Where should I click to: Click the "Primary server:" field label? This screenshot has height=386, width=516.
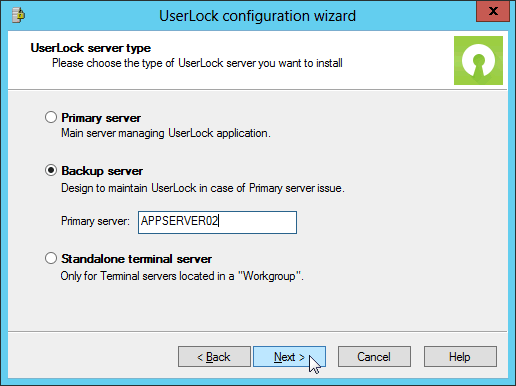click(95, 221)
